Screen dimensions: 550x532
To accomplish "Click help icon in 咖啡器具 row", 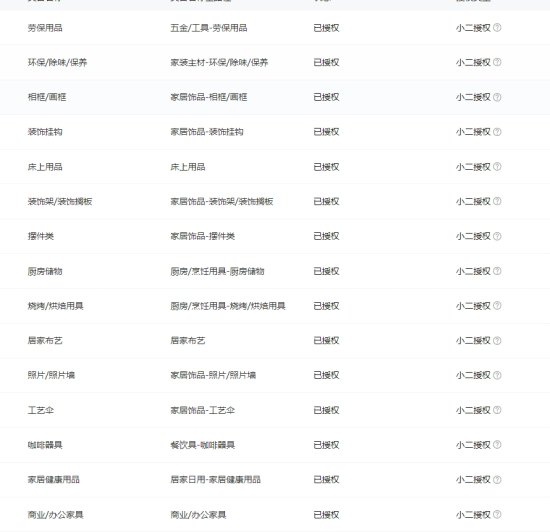I will pyautogui.click(x=497, y=445).
